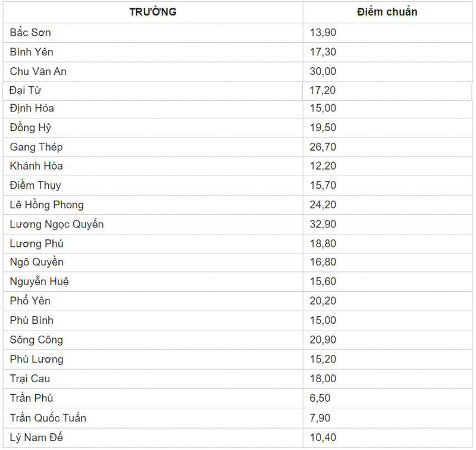
Task: Select the Gang Thép school name
Action: click(x=36, y=147)
